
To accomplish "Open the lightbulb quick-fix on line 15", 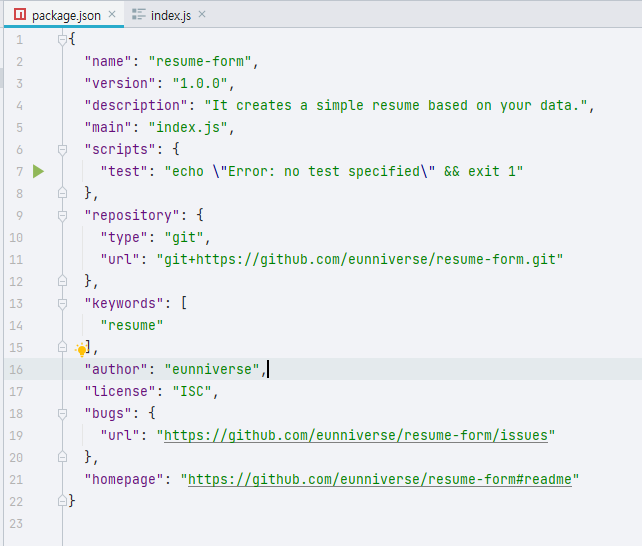I will pos(81,349).
